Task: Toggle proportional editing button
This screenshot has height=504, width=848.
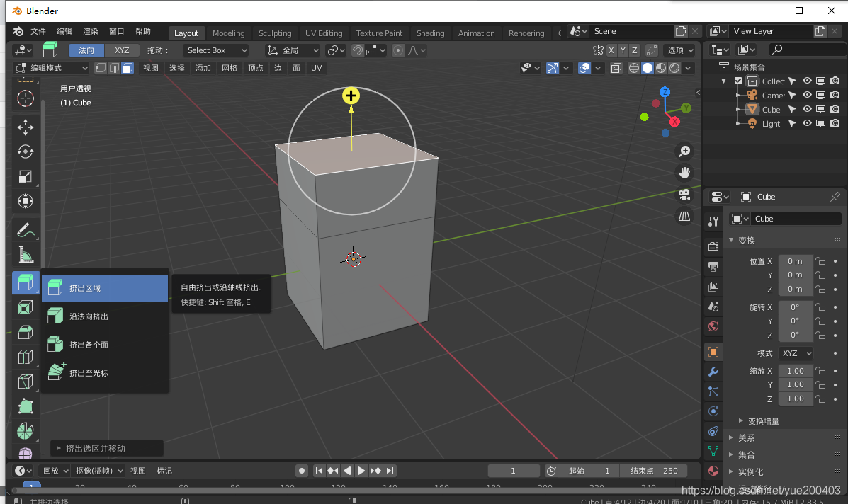Action: [398, 50]
